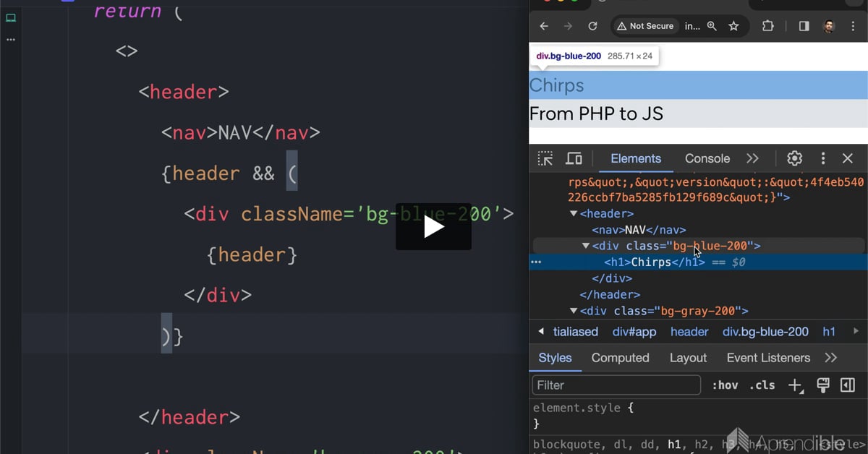868x454 pixels.
Task: Open the Event Listeners tab
Action: pos(768,358)
